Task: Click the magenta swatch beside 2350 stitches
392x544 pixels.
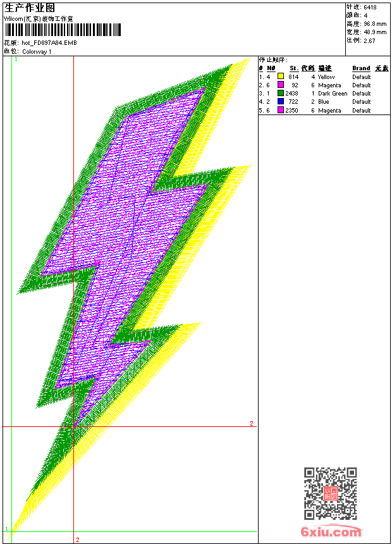Action: [281, 110]
